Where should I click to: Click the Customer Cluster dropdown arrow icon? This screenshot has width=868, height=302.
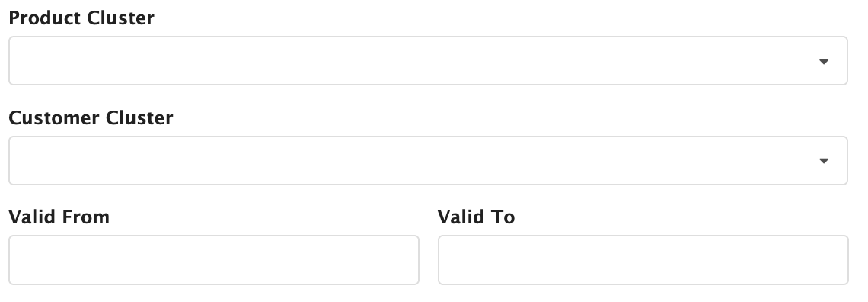(x=824, y=161)
